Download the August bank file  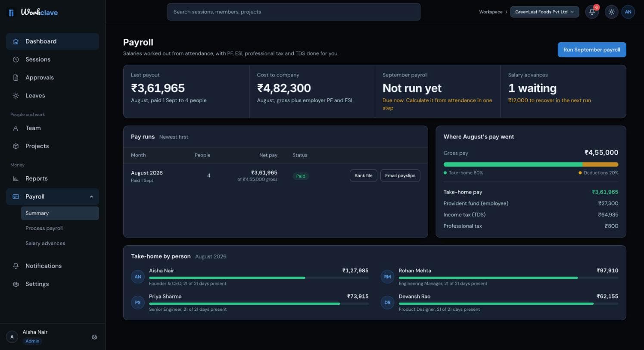(x=364, y=175)
